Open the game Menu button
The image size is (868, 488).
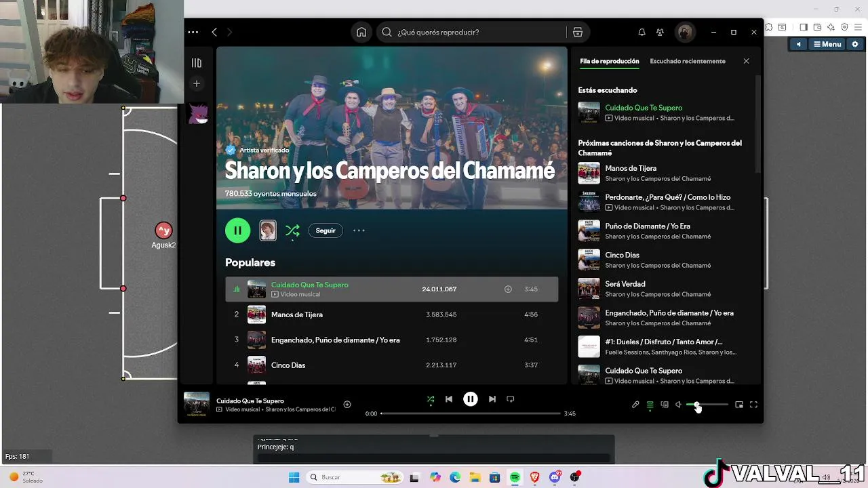[827, 44]
